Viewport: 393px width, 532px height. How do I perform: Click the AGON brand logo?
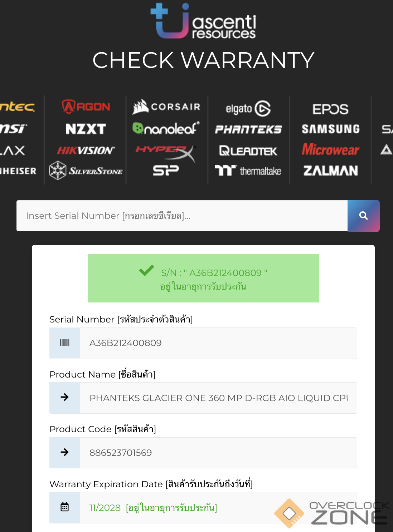pos(86,107)
